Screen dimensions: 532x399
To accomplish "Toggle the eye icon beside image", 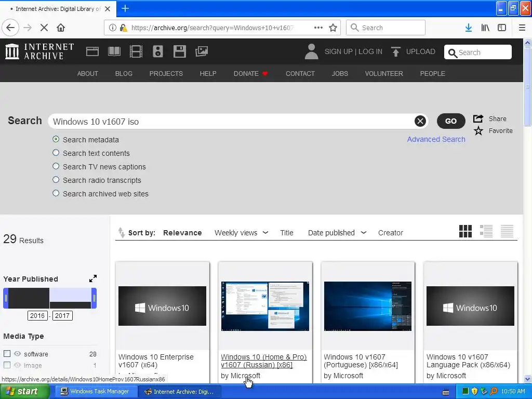I will pyautogui.click(x=17, y=365).
